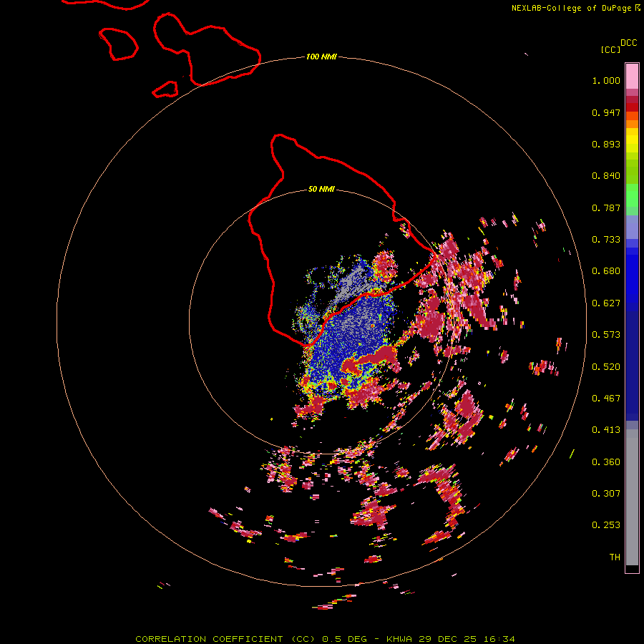Image resolution: width=644 pixels, height=644 pixels.
Task: Select the 0.840 color scale value
Action: (x=606, y=176)
